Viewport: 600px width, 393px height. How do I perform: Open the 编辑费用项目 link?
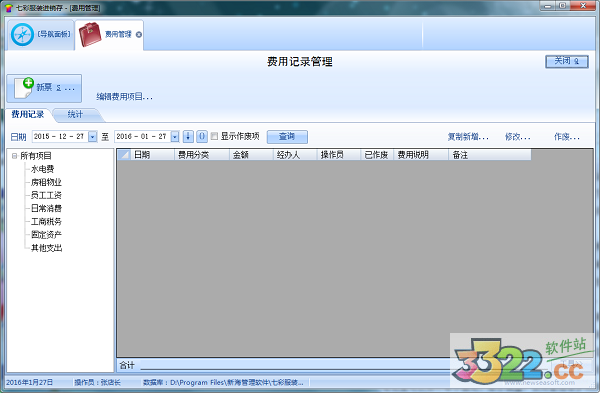click(x=124, y=97)
